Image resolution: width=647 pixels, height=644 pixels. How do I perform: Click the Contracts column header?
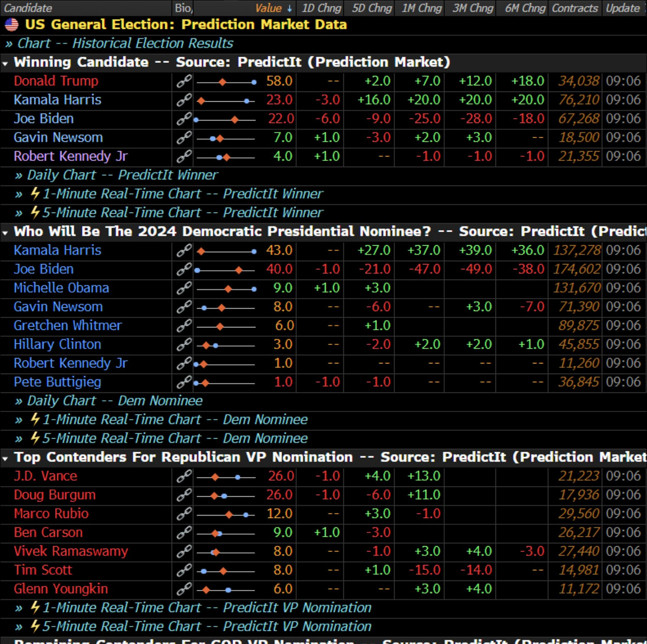(575, 8)
